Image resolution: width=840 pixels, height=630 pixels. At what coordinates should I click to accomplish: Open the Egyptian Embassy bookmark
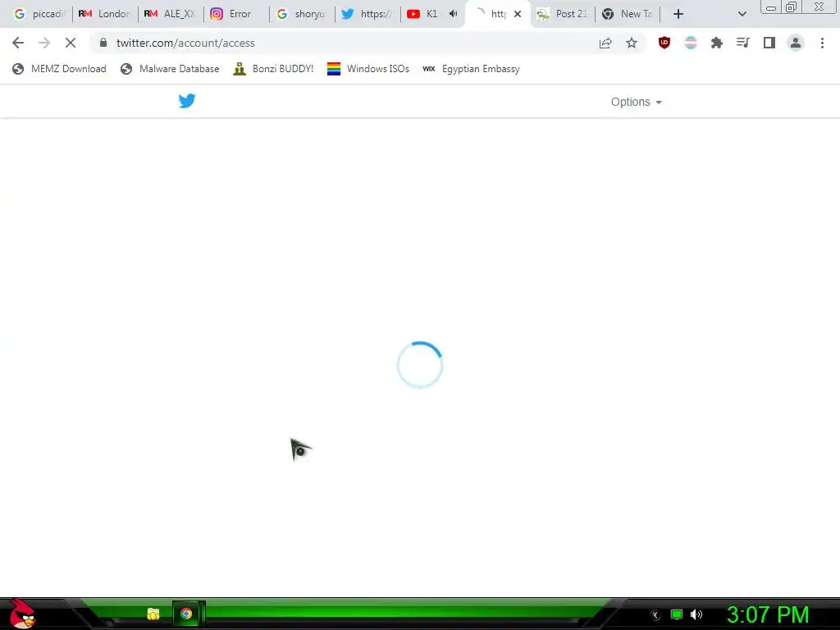472,69
